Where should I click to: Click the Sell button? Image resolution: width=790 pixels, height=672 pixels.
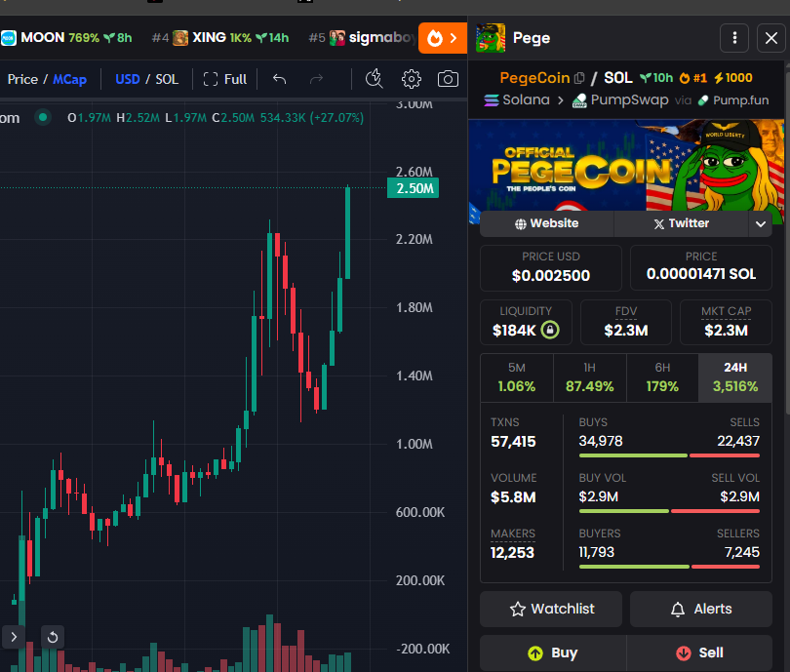[699, 652]
